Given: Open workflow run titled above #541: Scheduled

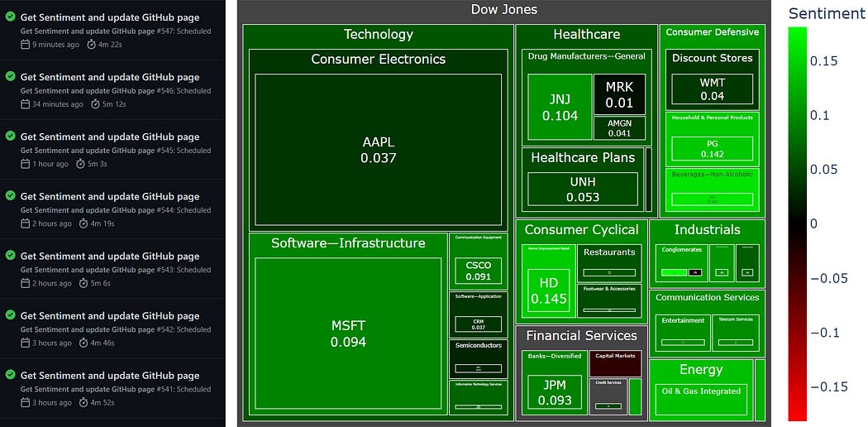Looking at the screenshot, I should pos(110,376).
